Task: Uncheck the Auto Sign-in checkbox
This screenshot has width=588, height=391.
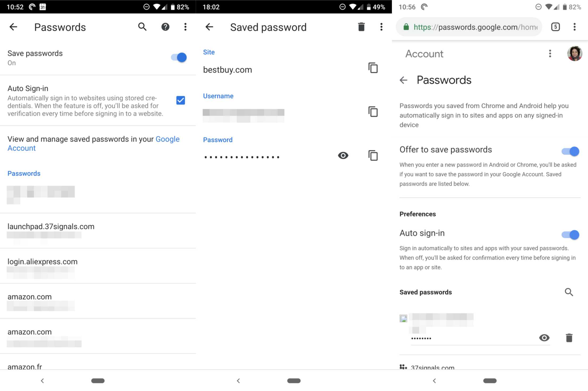Action: click(181, 100)
